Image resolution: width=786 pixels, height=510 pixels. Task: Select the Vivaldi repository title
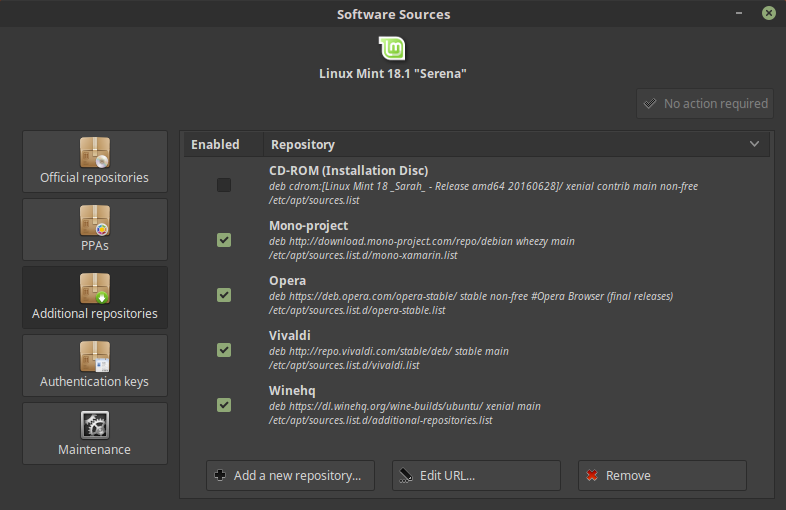(290, 335)
